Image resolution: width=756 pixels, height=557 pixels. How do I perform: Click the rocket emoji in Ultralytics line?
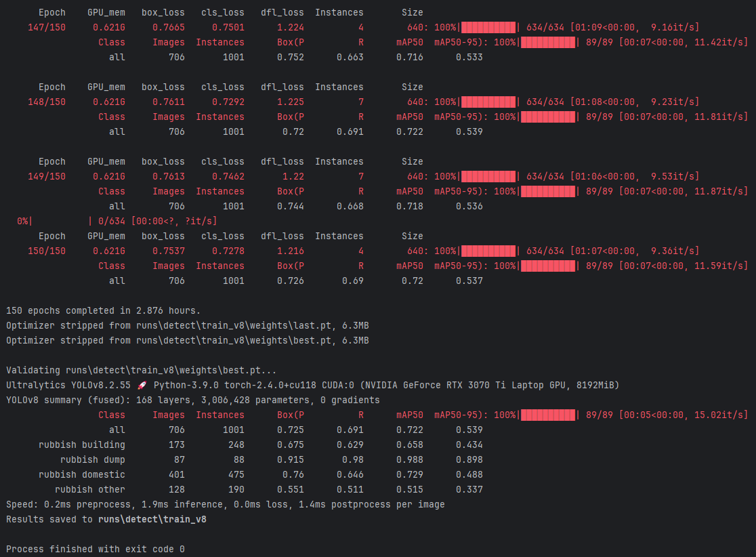142,386
